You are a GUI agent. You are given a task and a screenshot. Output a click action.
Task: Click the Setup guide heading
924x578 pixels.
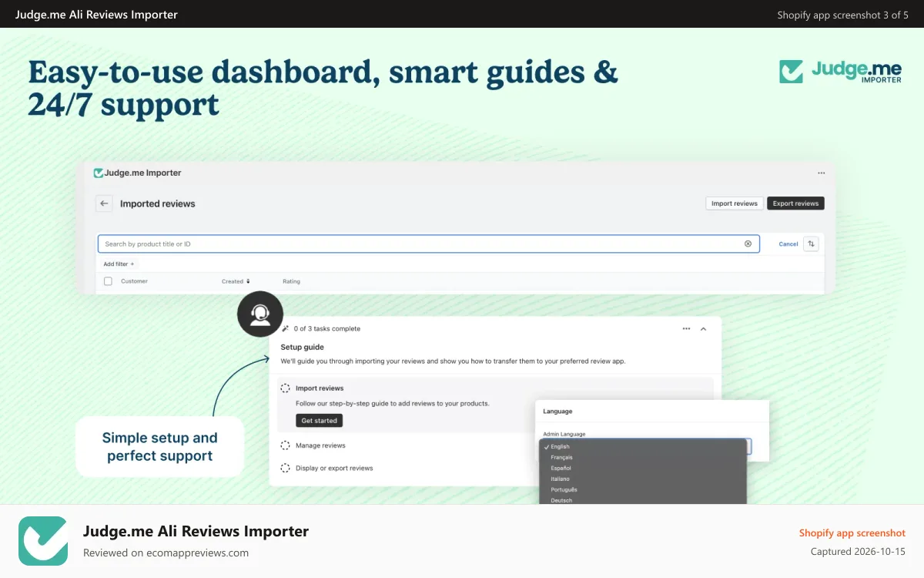(x=302, y=348)
